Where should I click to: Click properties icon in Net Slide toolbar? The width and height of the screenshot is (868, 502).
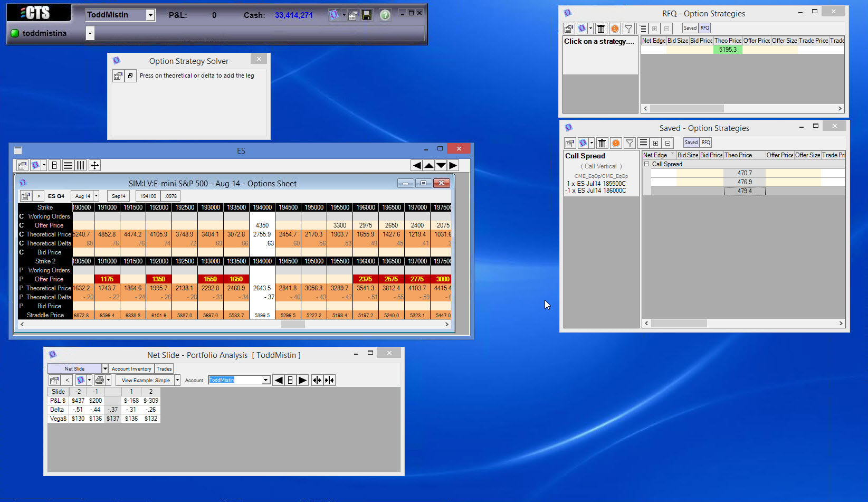[x=54, y=380]
